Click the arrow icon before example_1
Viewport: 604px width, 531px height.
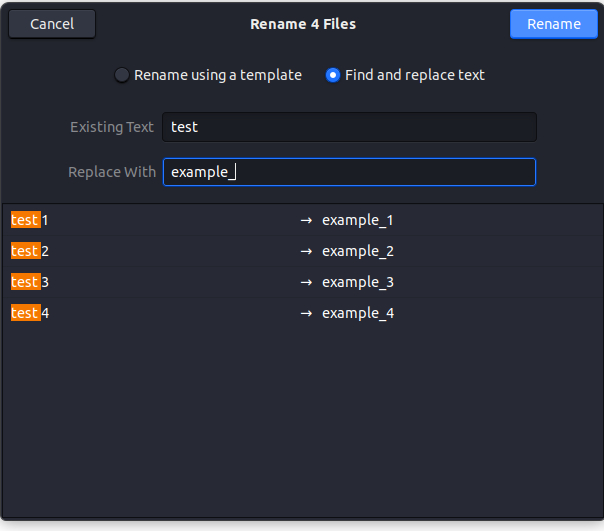[306, 220]
